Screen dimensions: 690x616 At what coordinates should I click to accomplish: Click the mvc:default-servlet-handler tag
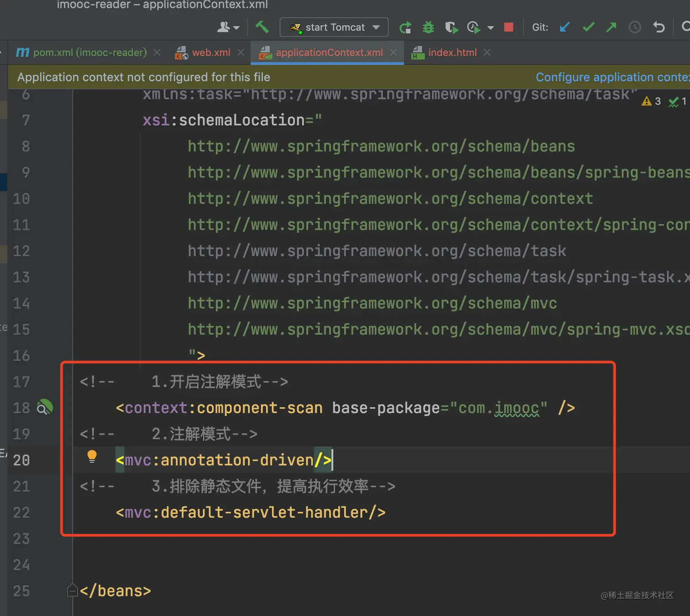point(251,512)
